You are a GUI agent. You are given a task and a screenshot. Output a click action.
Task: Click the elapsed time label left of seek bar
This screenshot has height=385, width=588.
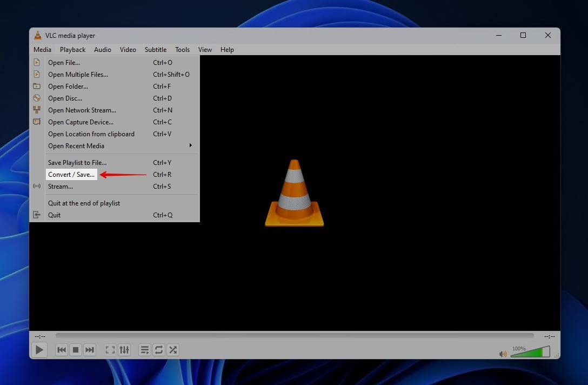tap(40, 336)
